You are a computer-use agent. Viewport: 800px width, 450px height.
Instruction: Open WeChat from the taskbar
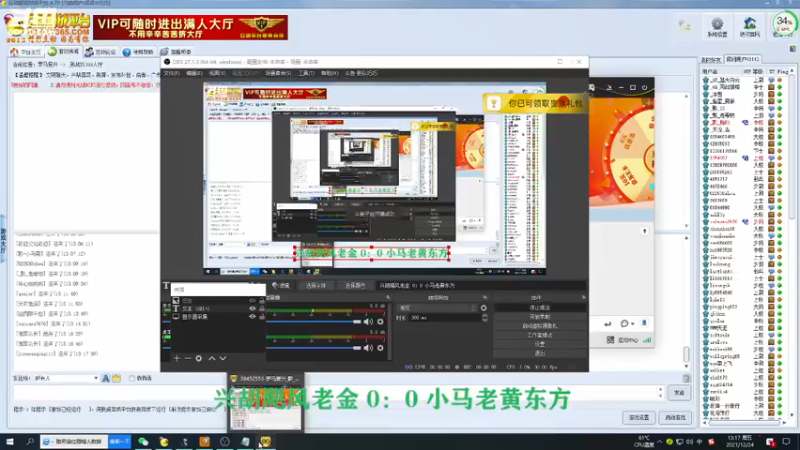point(143,442)
